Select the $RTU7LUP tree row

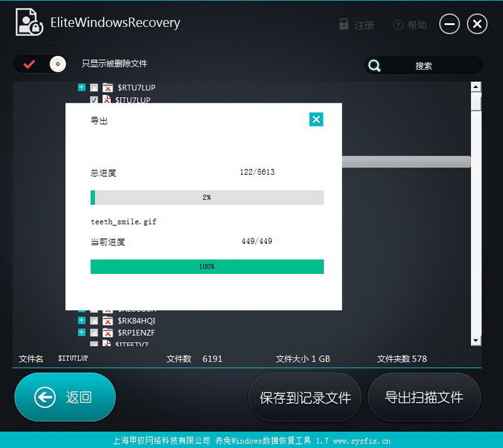pyautogui.click(x=136, y=87)
